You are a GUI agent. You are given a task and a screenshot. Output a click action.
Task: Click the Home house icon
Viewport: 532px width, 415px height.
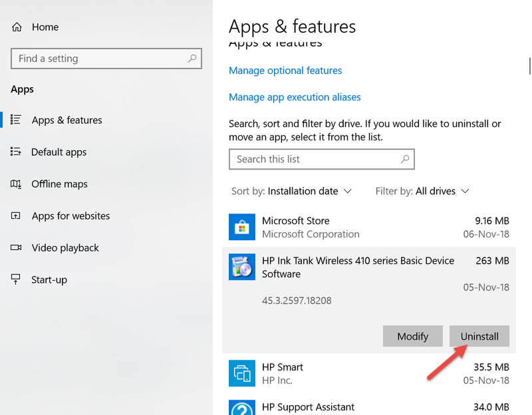pos(17,27)
